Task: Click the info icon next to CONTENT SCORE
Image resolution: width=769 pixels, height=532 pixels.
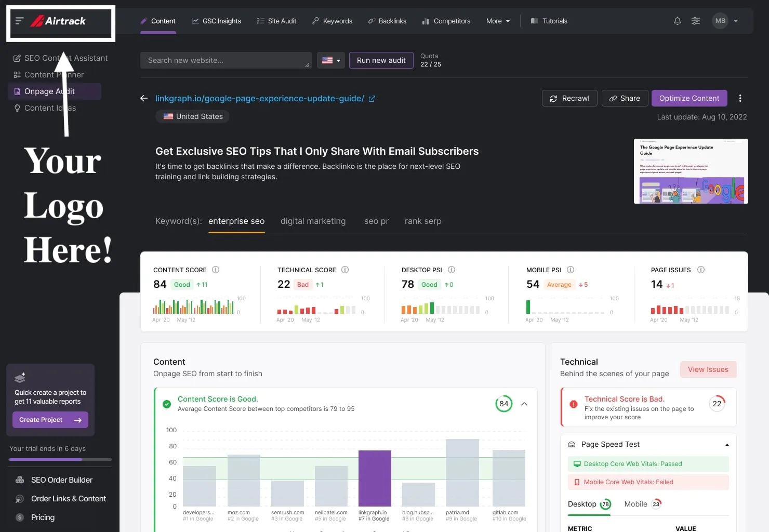Action: (216, 270)
